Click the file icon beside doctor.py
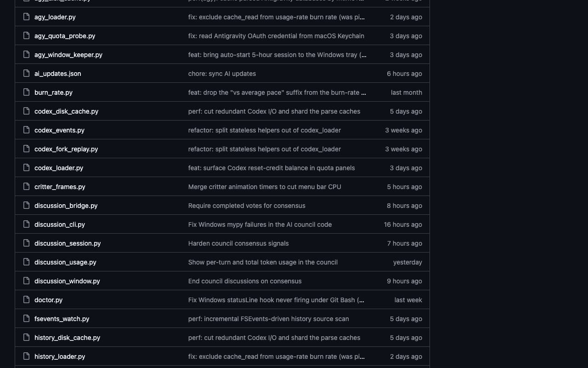 27,300
